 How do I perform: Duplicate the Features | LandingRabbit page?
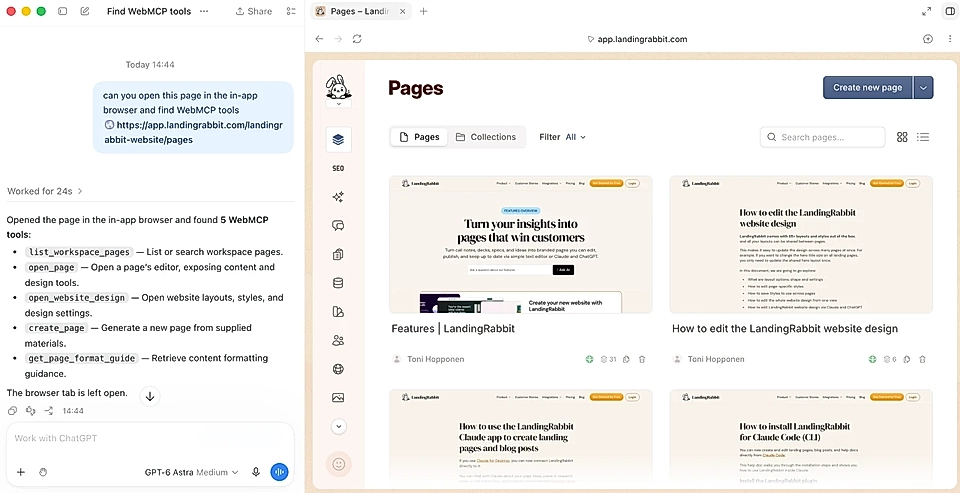point(626,359)
